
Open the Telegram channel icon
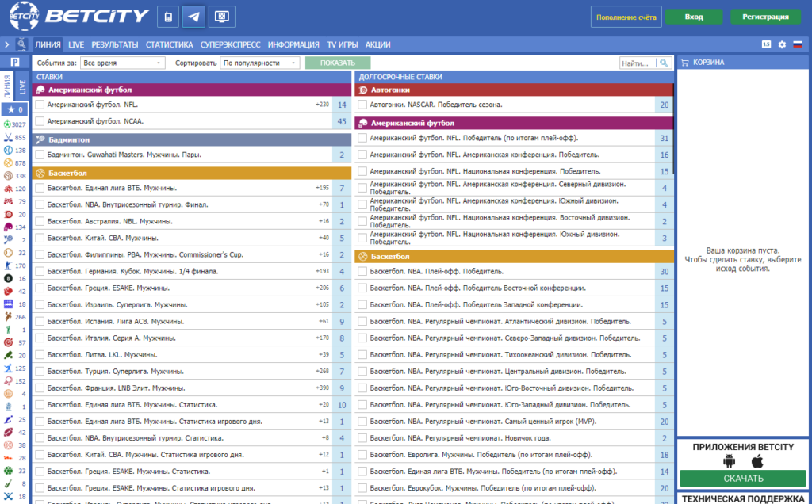click(x=193, y=17)
